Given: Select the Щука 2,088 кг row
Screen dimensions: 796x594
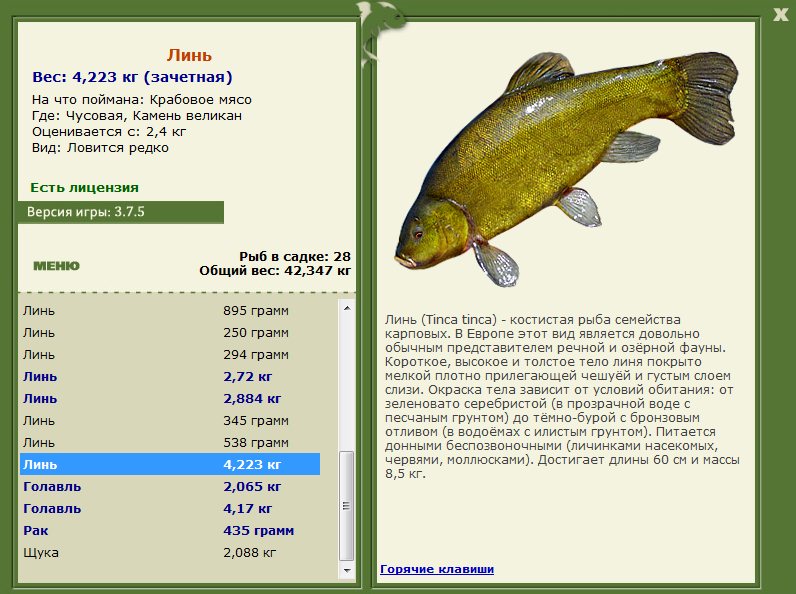Looking at the screenshot, I should pyautogui.click(x=170, y=552).
